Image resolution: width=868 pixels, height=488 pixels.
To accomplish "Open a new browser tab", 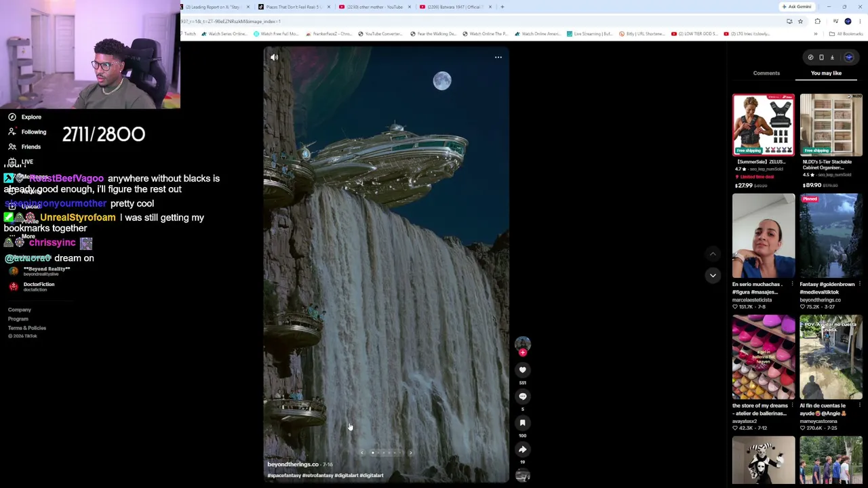I will tap(502, 7).
